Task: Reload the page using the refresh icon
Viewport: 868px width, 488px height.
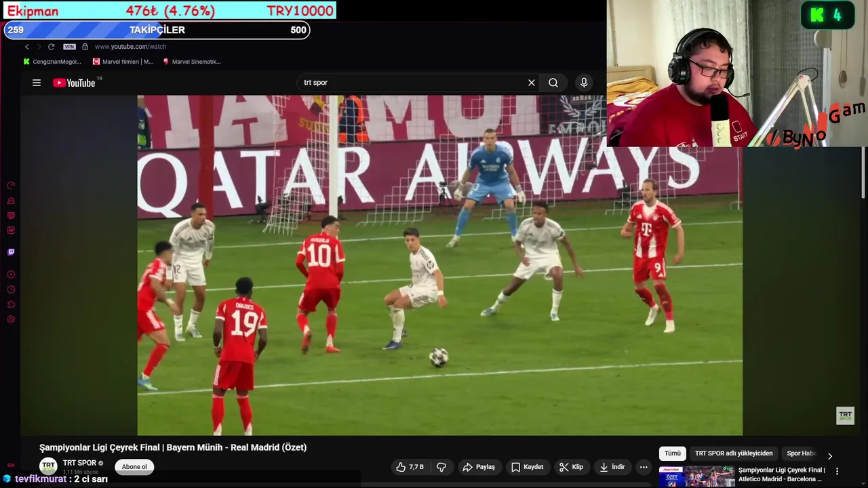Action: 51,47
